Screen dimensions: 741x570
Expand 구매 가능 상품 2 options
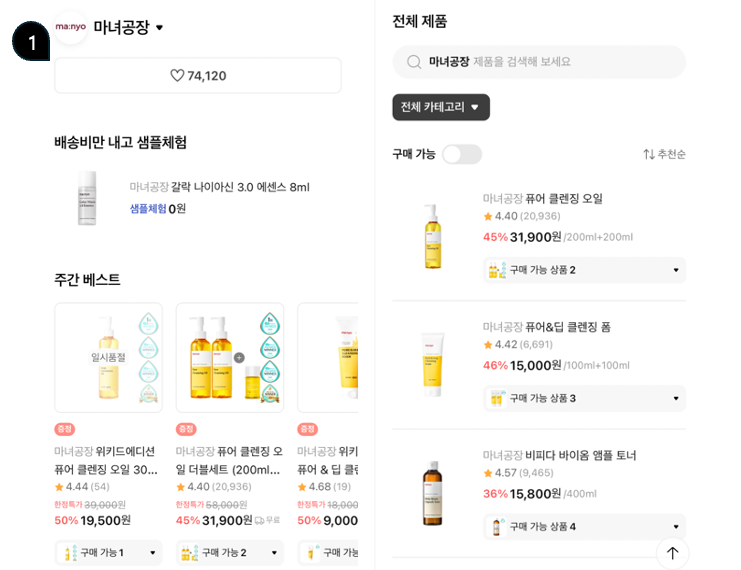(x=584, y=270)
